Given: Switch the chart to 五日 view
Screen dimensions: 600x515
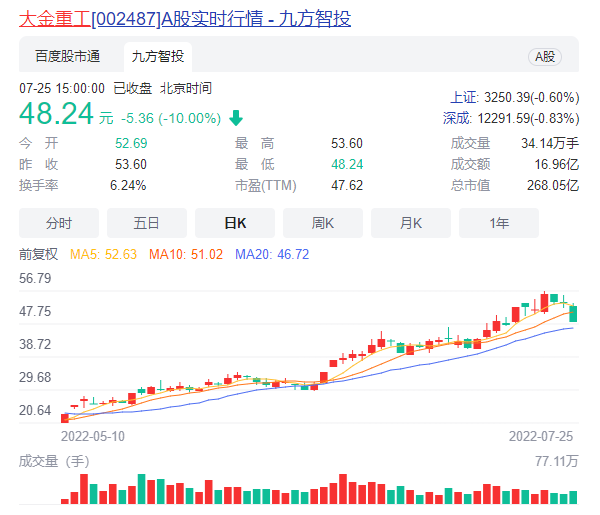Looking at the screenshot, I should (x=147, y=223).
